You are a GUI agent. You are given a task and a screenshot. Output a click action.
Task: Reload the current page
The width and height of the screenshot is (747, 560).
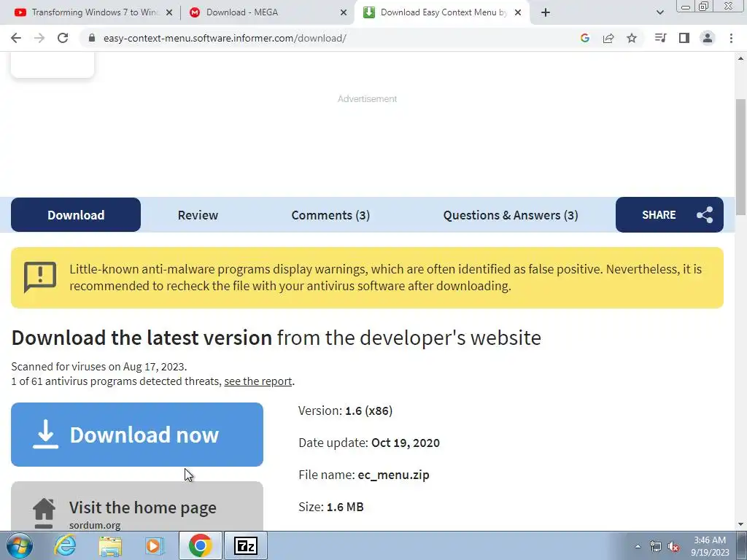point(63,38)
